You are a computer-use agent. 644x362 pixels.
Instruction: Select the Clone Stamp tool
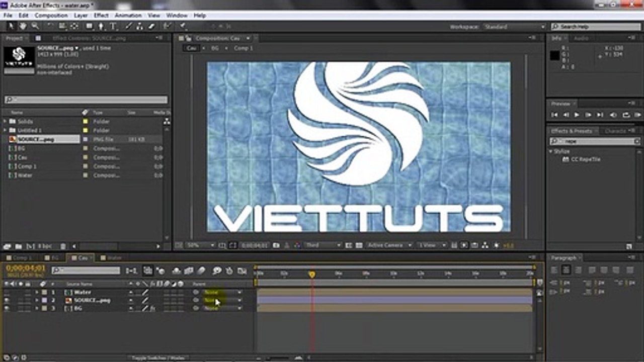click(x=140, y=26)
